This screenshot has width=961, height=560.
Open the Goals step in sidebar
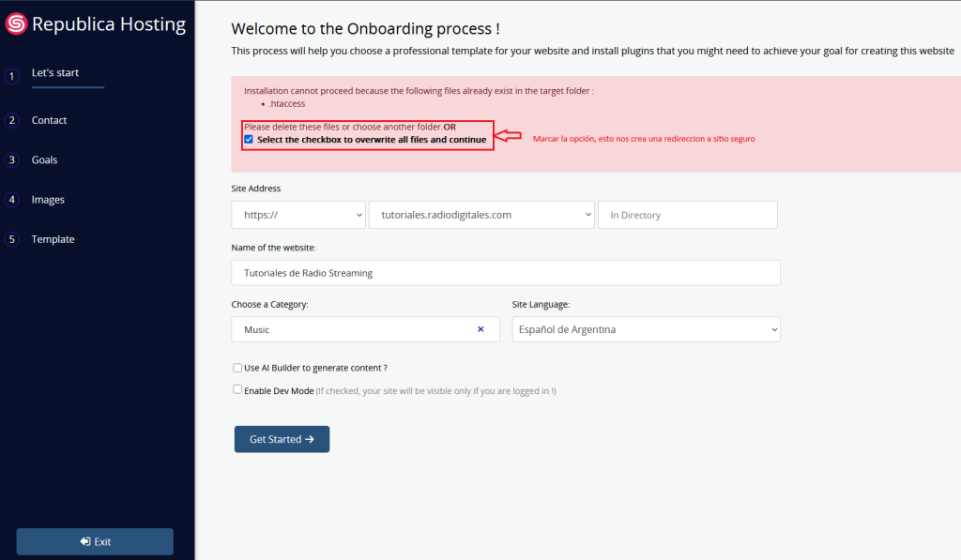pos(44,160)
